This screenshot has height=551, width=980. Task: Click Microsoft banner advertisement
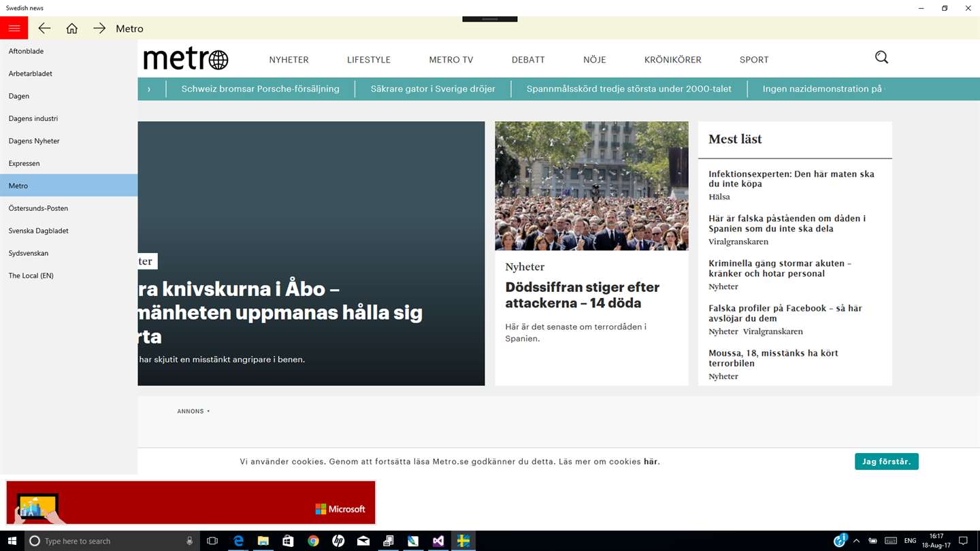pyautogui.click(x=191, y=503)
